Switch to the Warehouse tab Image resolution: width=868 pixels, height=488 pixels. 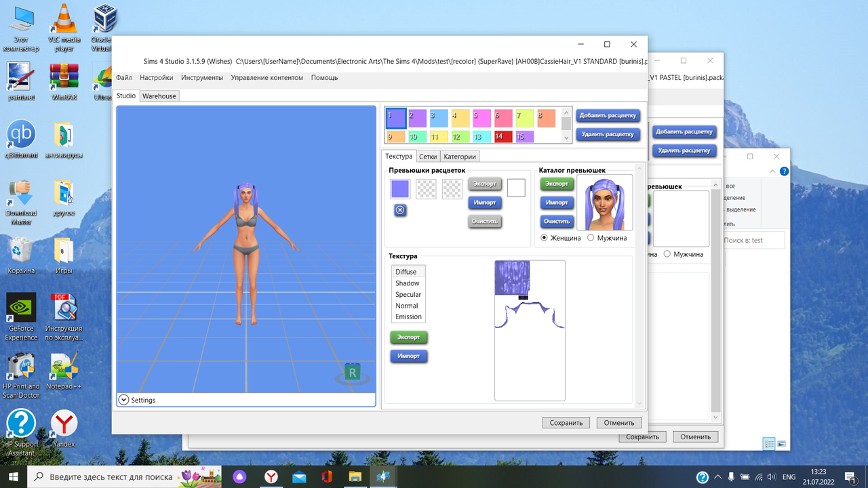point(159,96)
